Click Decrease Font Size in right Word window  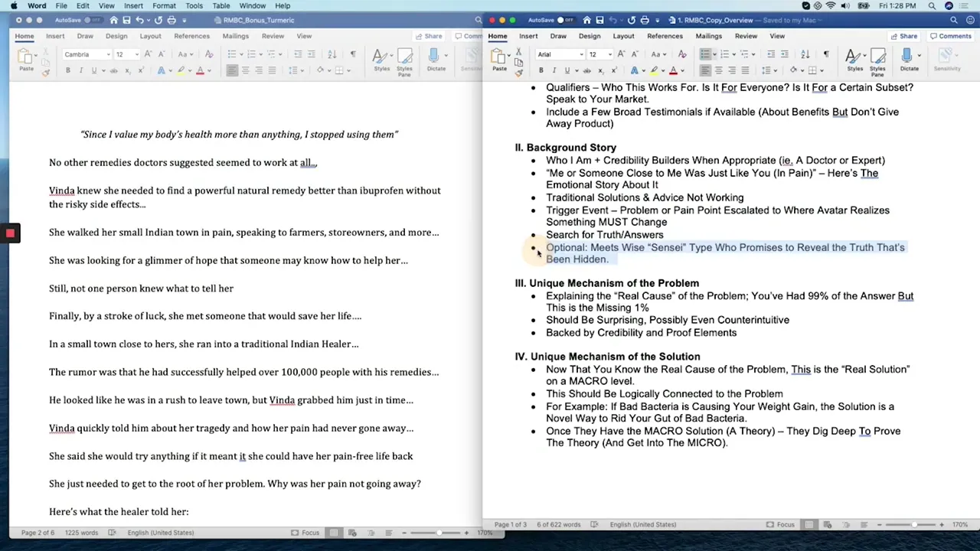click(x=634, y=54)
